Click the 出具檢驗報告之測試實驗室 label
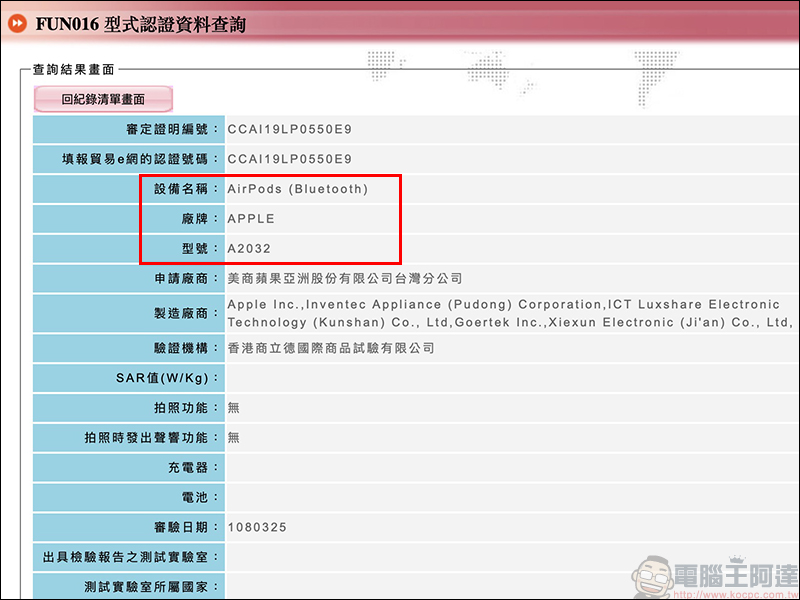This screenshot has width=800, height=600. 131,557
